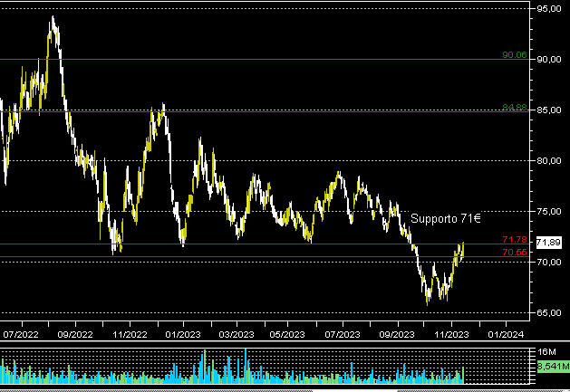Select the red 70.55 support level label
Viewport: 570px width, 392px height.
(x=515, y=253)
